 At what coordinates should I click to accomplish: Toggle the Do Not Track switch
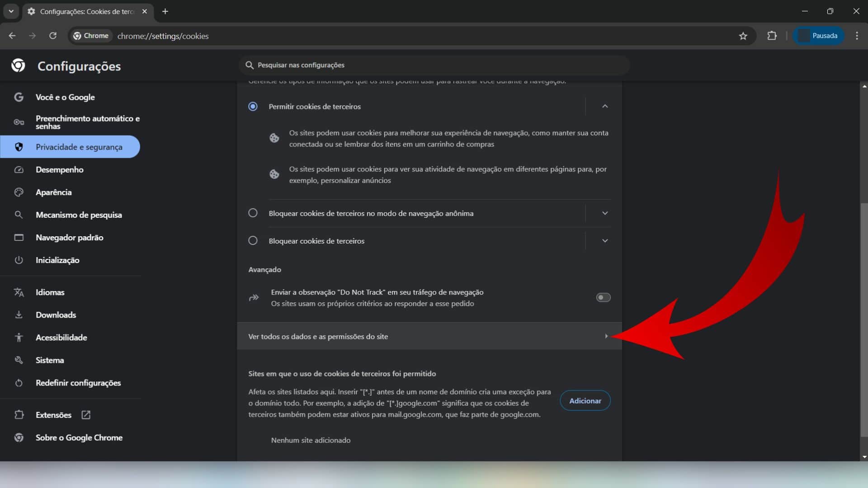[x=603, y=297]
